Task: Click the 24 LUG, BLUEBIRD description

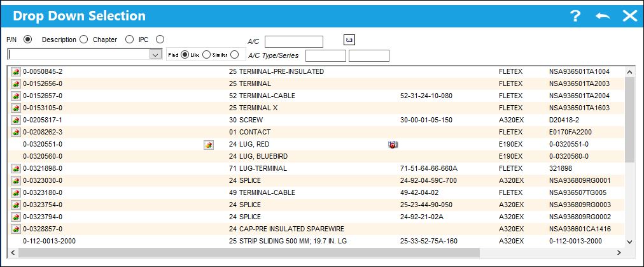Action: pyautogui.click(x=258, y=156)
